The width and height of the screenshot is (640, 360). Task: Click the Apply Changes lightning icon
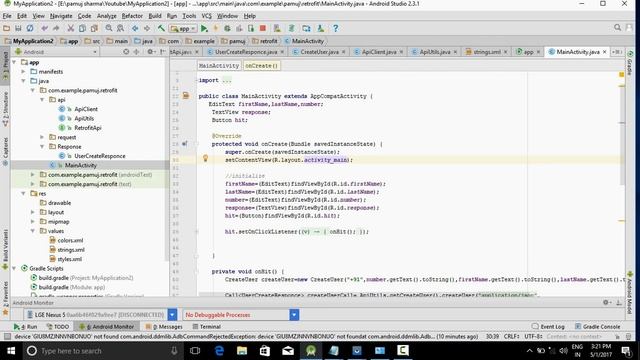216,28
